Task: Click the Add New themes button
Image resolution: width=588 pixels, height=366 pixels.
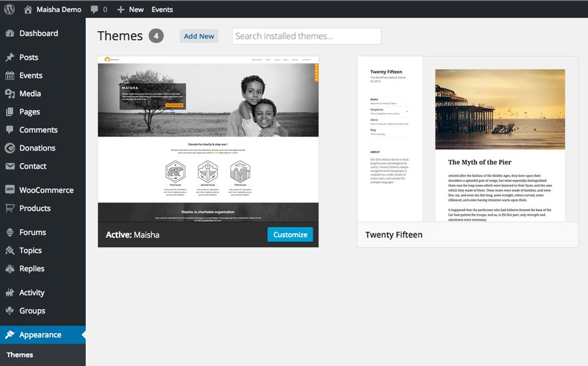Action: point(198,36)
